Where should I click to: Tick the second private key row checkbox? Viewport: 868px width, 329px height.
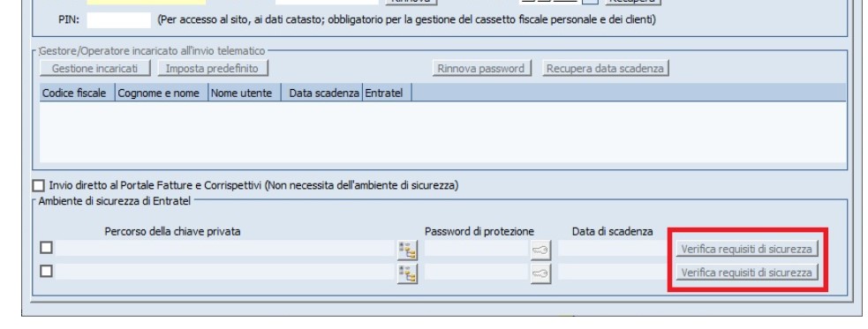click(47, 271)
